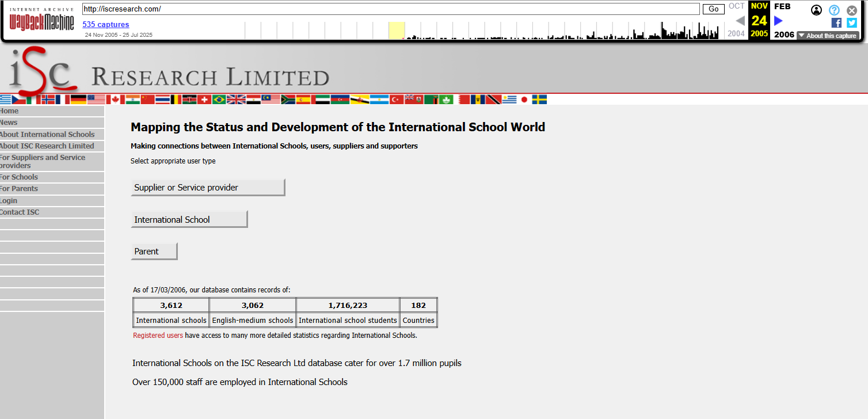
Task: Click the highlighted 2005 year in timeline
Action: [x=759, y=33]
